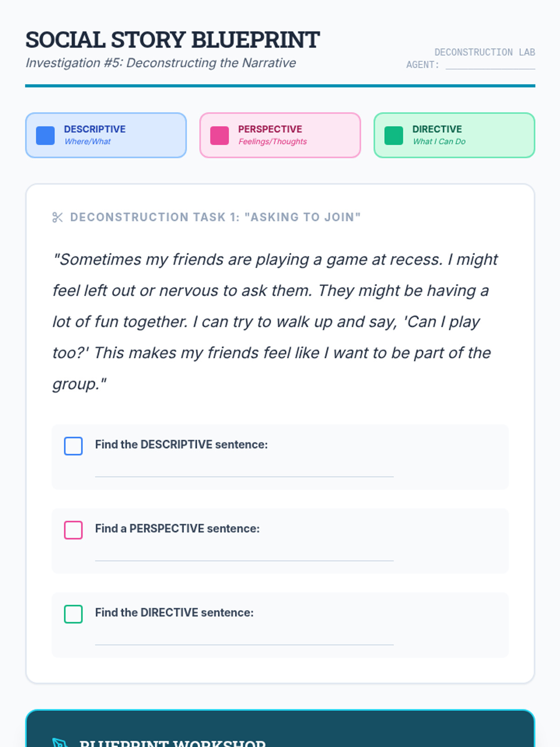Click the Agent name blank line

tap(490, 65)
